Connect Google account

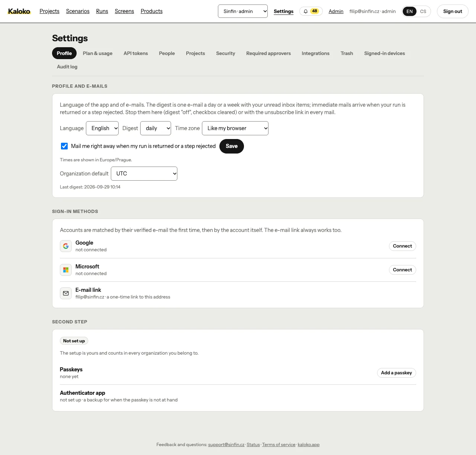pyautogui.click(x=402, y=246)
